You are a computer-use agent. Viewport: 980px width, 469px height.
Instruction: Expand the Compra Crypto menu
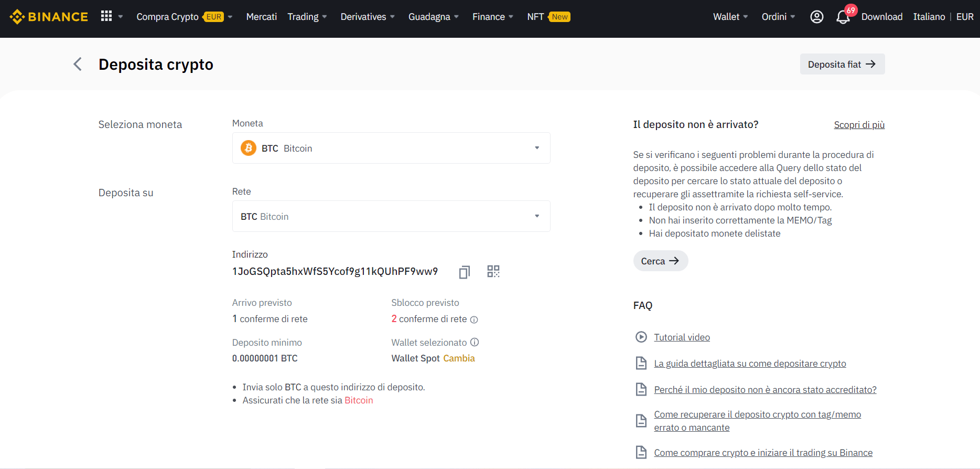(x=185, y=17)
